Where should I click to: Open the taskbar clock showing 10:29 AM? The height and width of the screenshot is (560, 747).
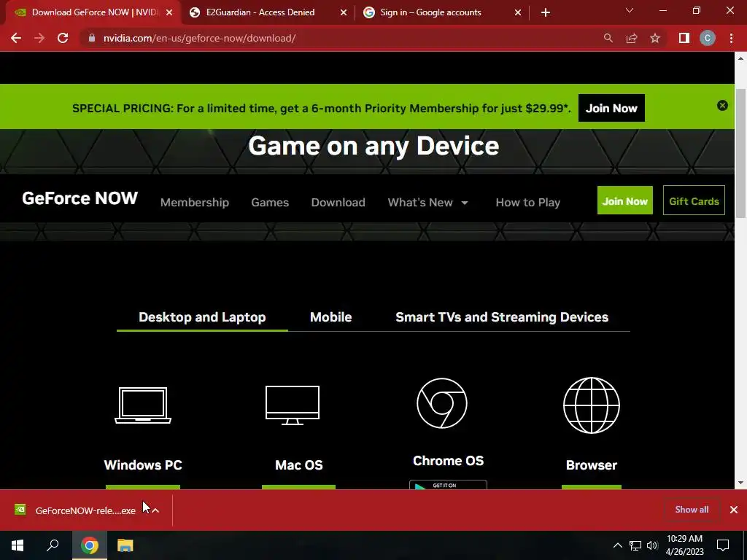click(x=684, y=545)
